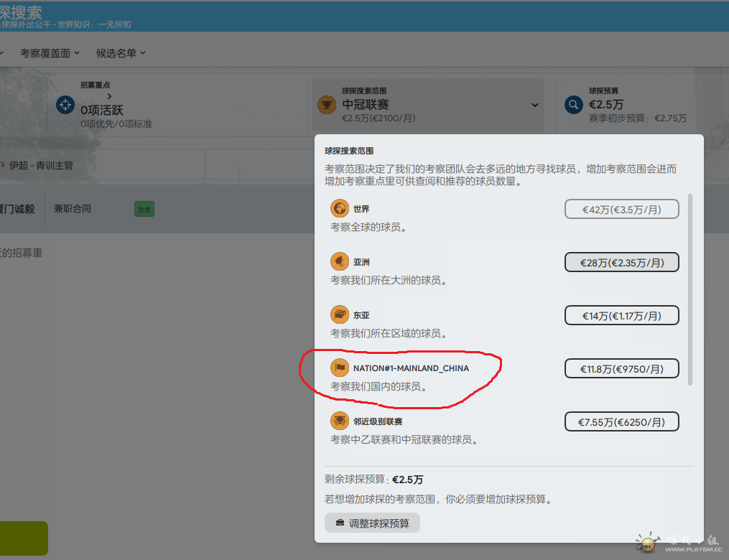Select world range €42万(€3.5万/月)
Viewport: 729px width, 560px height.
tap(621, 209)
